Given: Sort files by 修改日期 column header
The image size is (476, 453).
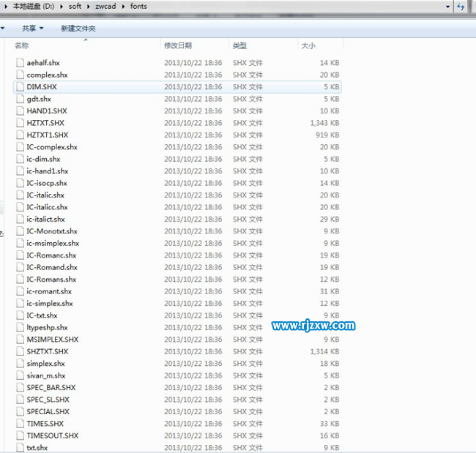Looking at the screenshot, I should pyautogui.click(x=178, y=45).
